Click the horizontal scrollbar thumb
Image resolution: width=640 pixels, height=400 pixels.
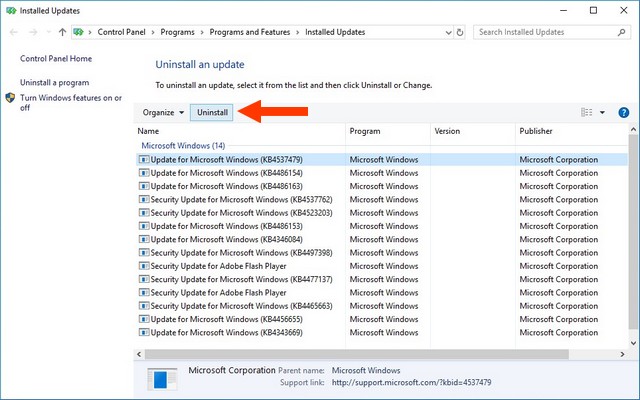click(x=357, y=354)
